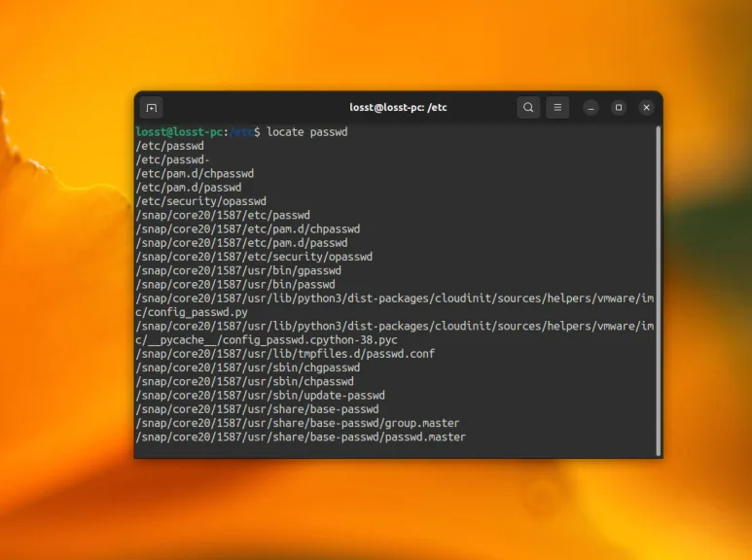Select the line /etc/security/opasswd
Image resolution: width=752 pixels, height=560 pixels.
[201, 201]
